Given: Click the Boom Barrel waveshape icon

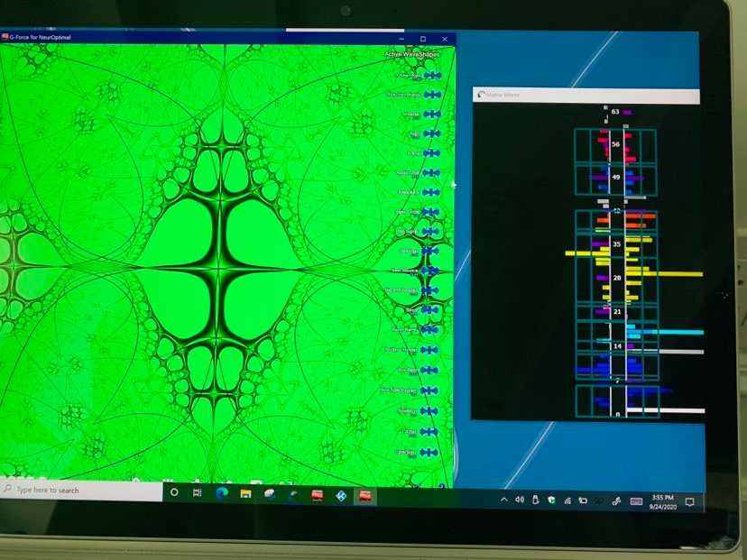Looking at the screenshot, I should tap(429, 329).
